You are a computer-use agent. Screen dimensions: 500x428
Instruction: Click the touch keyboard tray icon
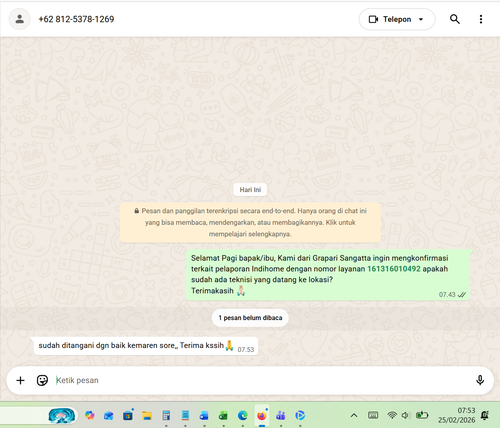point(373,415)
